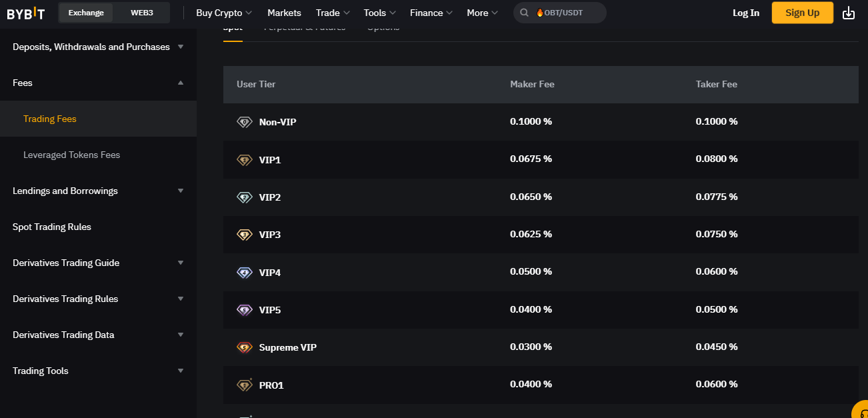Click VIP5 taker fee 0.0500 %
Image resolution: width=868 pixels, height=418 pixels.
(717, 309)
